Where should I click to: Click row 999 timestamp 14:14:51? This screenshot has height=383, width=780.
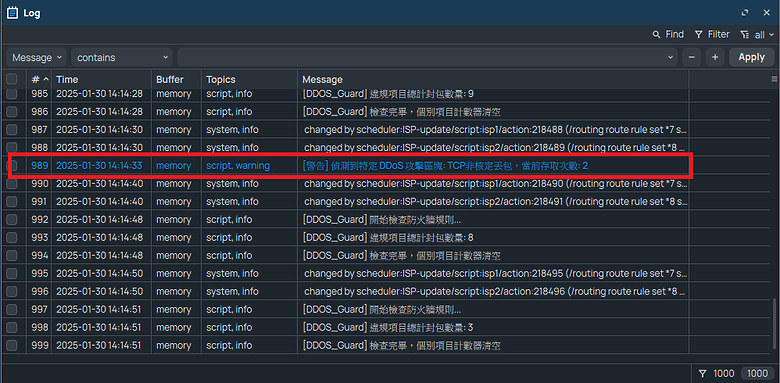(x=99, y=345)
